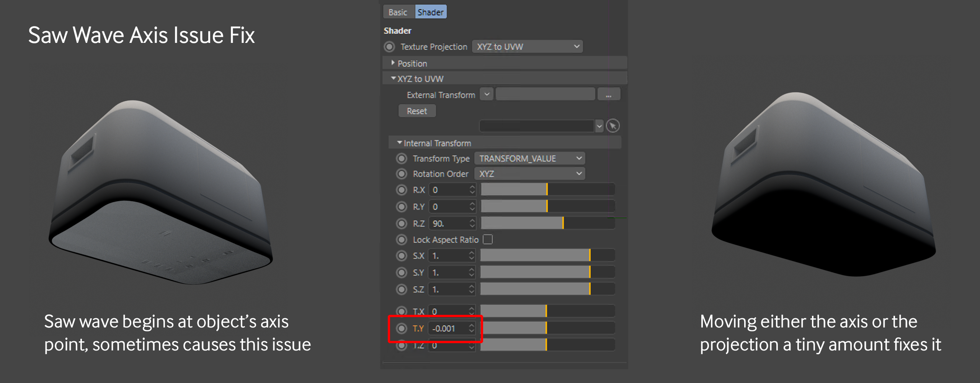Click keyframe circle beside Lock Aspect Ratio
The height and width of the screenshot is (383, 980).
click(401, 240)
